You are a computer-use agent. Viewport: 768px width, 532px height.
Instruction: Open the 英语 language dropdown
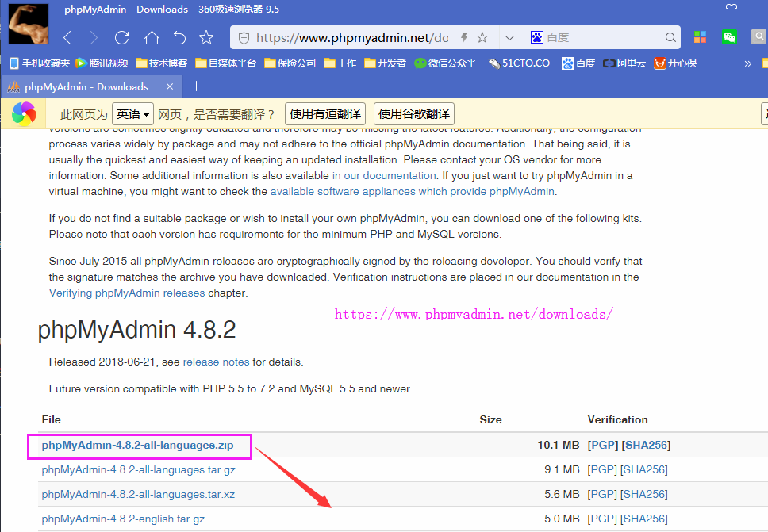pos(132,114)
